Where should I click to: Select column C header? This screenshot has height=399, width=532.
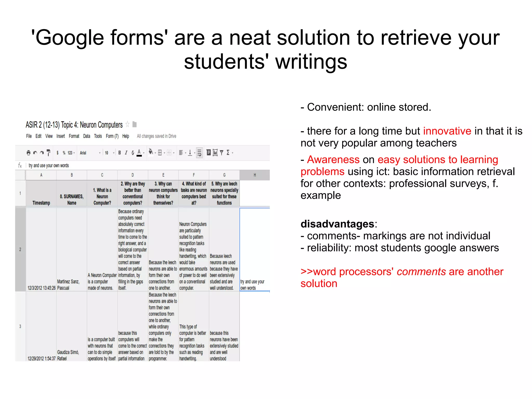(x=102, y=175)
